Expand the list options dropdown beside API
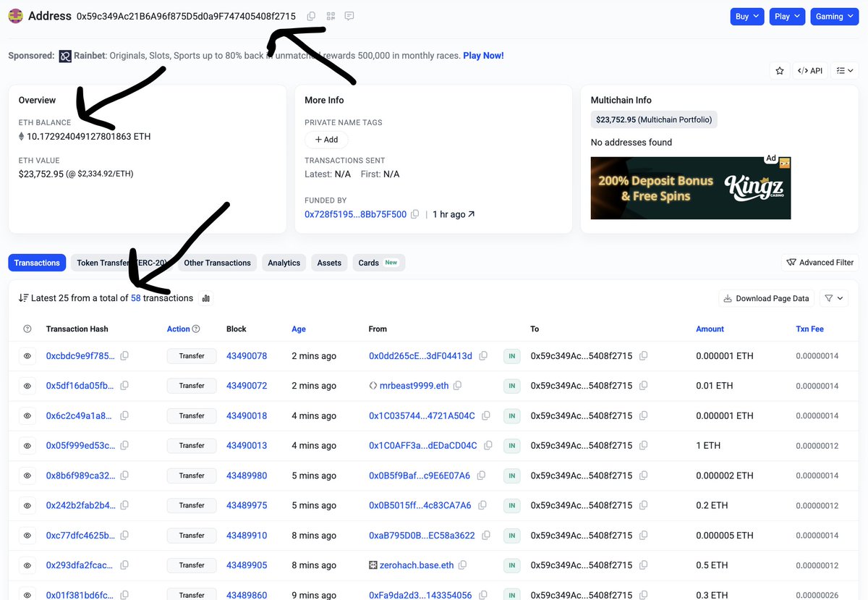This screenshot has height=600, width=868. point(844,70)
